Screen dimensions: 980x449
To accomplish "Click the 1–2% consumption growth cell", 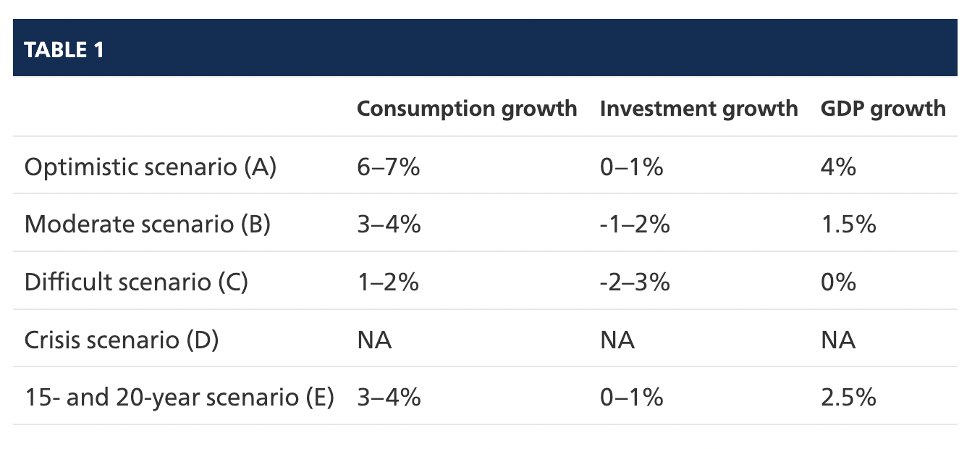I will point(388,282).
